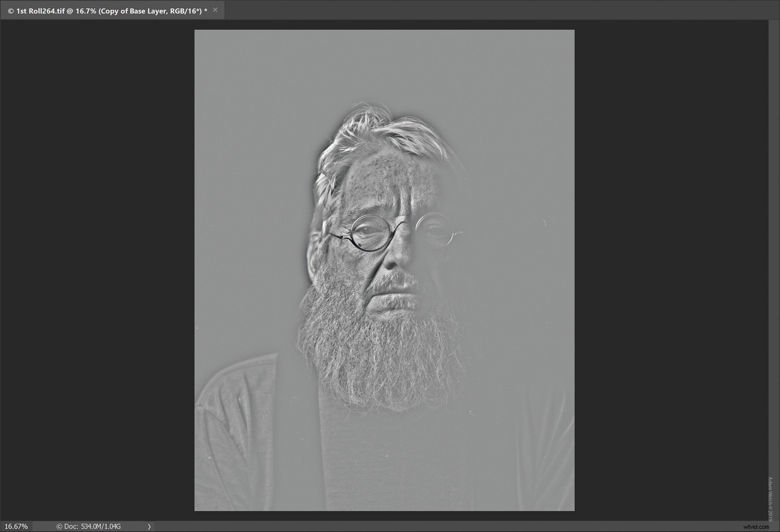
Task: Switch to the 1st Roll264.tif document tab
Action: click(107, 10)
